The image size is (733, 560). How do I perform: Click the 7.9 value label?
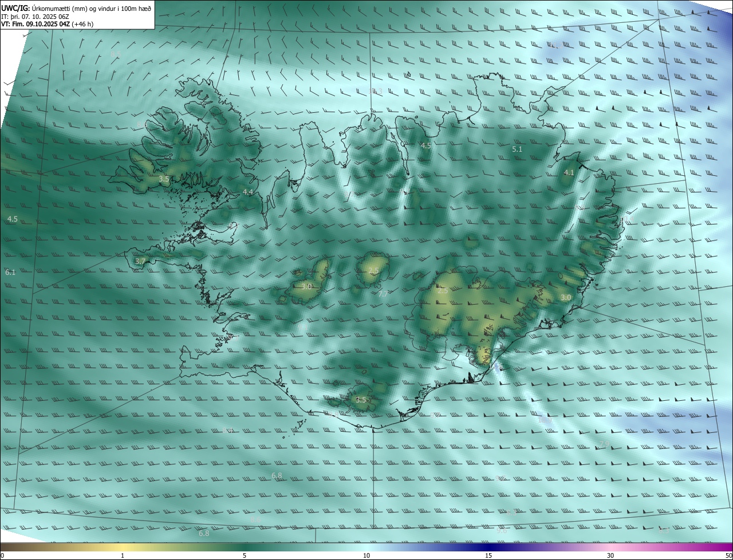tap(604, 444)
